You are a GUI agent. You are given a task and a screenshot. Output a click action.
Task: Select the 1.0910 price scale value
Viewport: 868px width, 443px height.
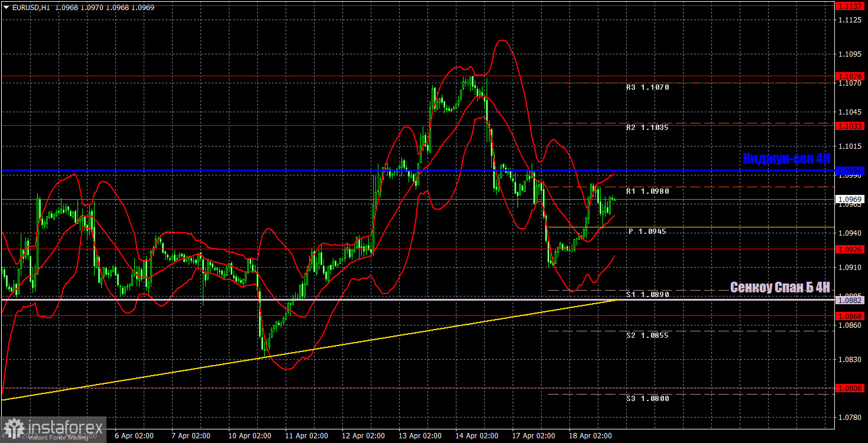coord(850,267)
